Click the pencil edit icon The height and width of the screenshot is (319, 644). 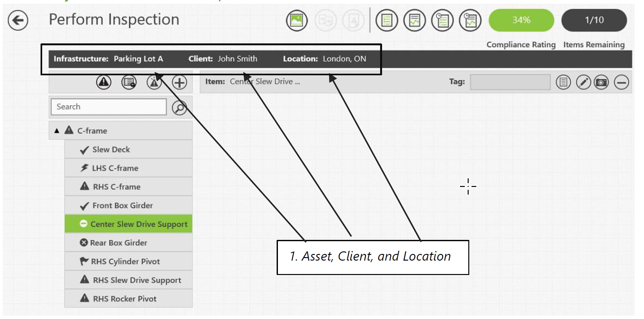click(x=583, y=83)
